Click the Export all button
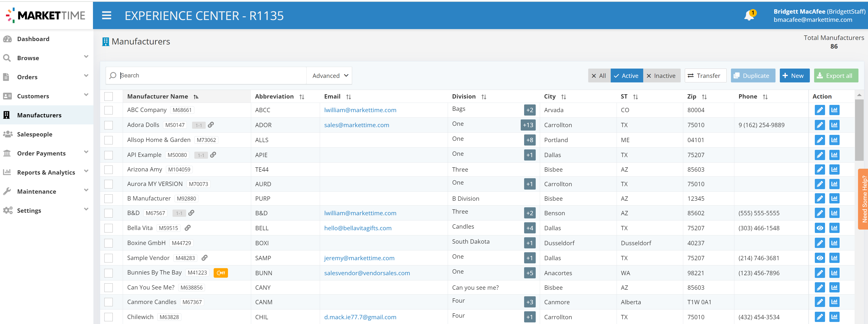 coord(836,76)
